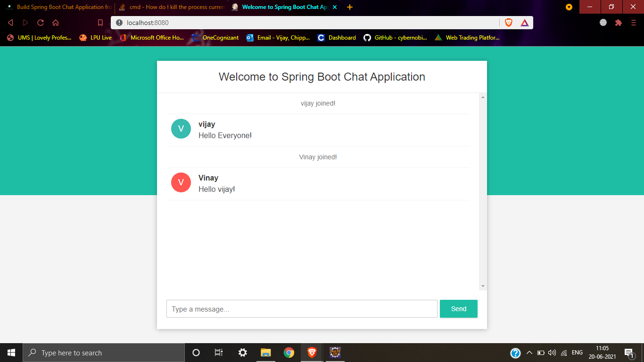Click the Type a message input field
This screenshot has width=644, height=362.
[x=302, y=309]
